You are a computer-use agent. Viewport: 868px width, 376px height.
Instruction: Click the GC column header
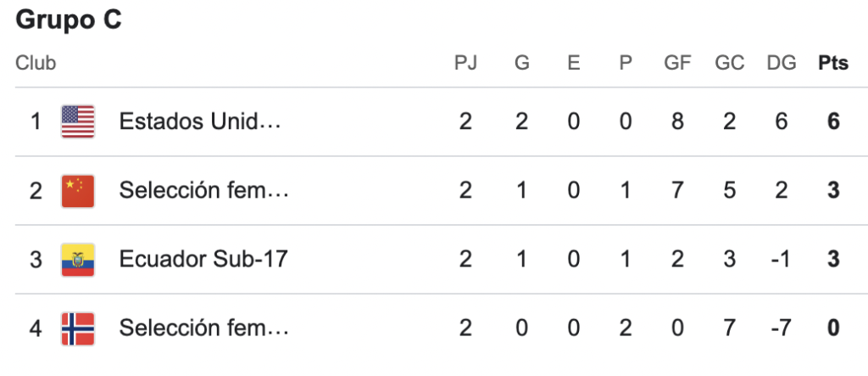point(729,64)
